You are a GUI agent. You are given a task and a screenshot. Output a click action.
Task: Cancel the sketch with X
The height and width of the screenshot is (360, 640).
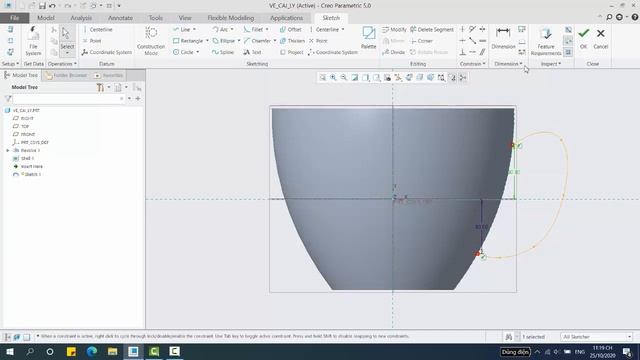click(x=600, y=38)
